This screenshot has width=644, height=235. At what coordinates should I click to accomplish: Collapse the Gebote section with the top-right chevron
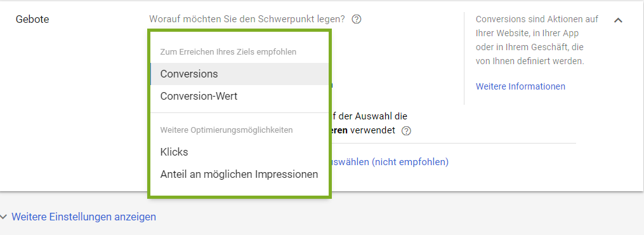(618, 20)
